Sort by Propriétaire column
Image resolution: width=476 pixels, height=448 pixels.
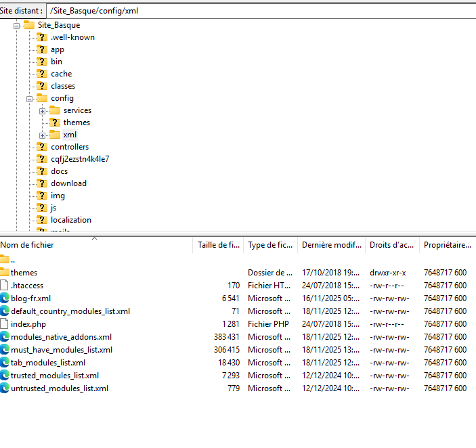pyautogui.click(x=448, y=245)
